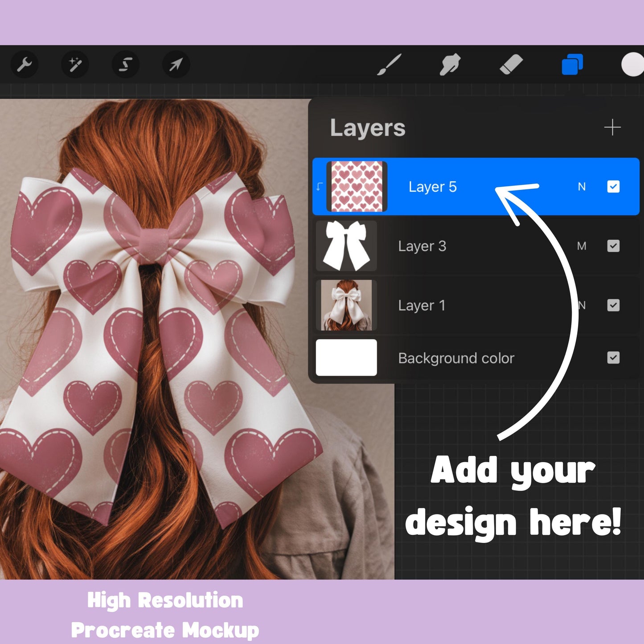644x644 pixels.
Task: Open the M blend mode on Layer 3
Action: 582,246
